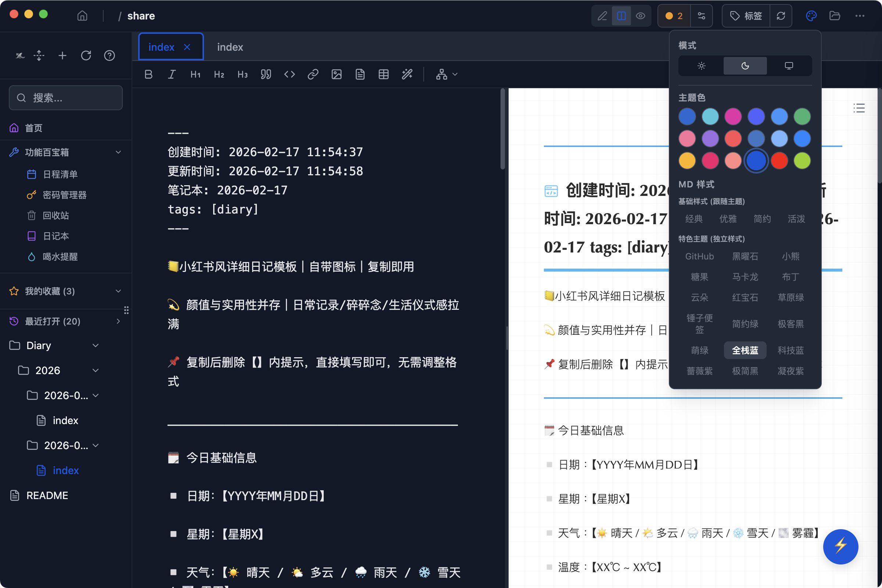This screenshot has height=588, width=882.
Task: Apply the GitHub special theme
Action: (x=699, y=256)
